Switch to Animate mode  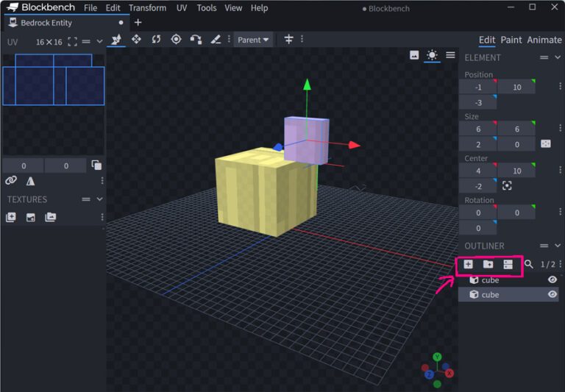544,40
